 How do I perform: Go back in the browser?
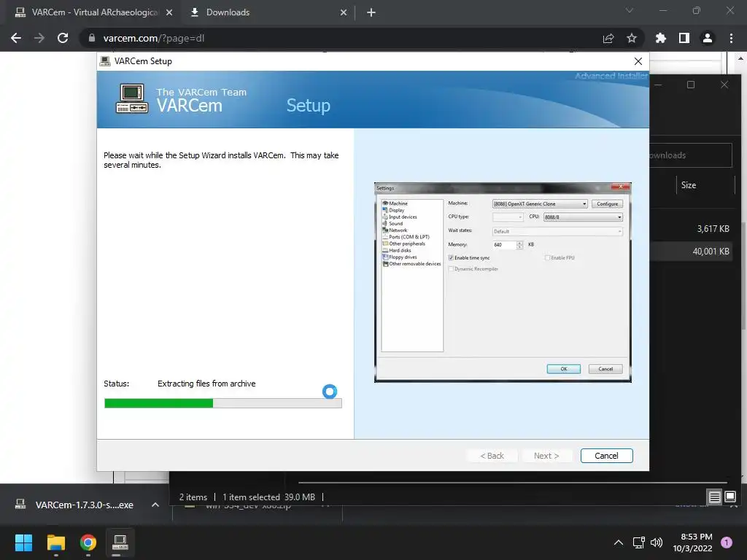(x=16, y=38)
